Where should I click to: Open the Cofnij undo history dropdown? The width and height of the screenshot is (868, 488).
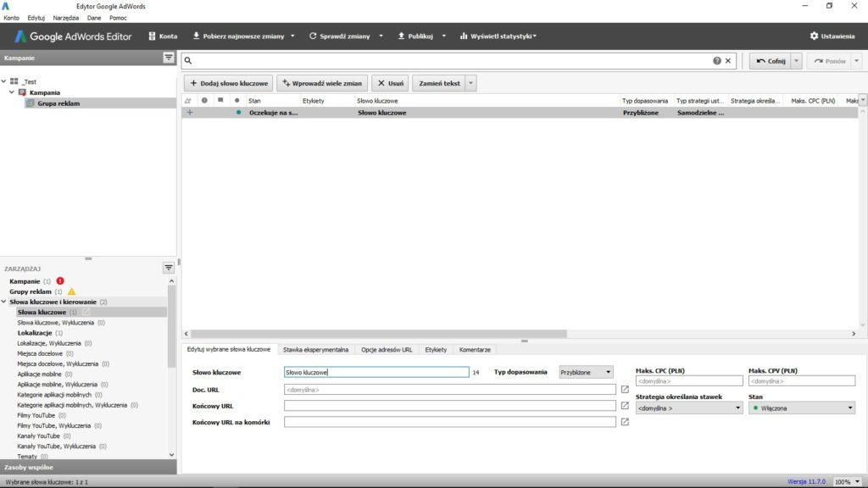point(797,61)
